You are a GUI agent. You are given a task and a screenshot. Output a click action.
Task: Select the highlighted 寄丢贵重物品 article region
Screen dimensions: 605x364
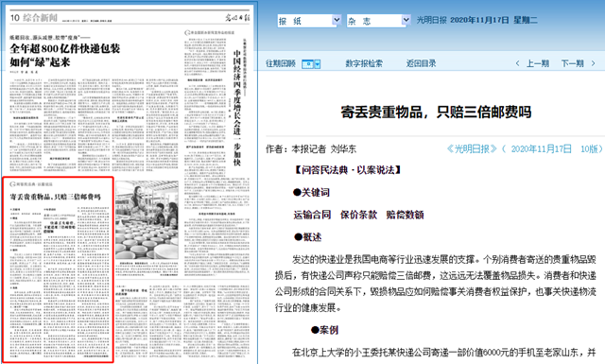[x=59, y=269]
